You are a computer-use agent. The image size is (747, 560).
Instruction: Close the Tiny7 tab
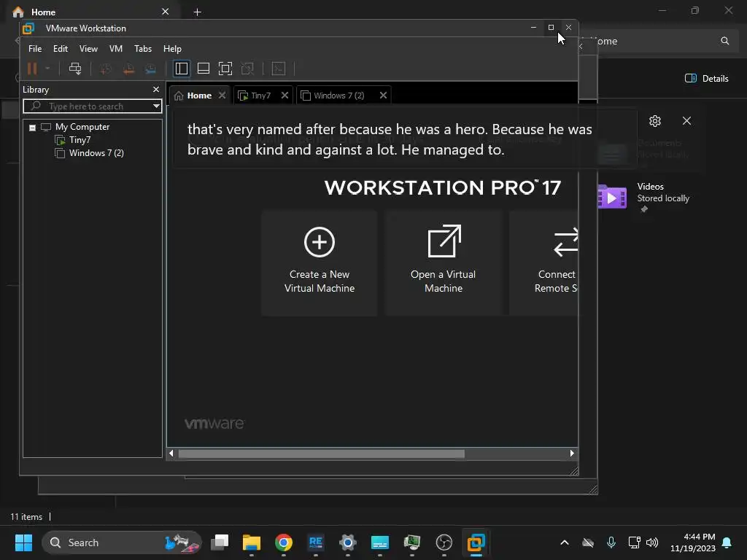[285, 96]
